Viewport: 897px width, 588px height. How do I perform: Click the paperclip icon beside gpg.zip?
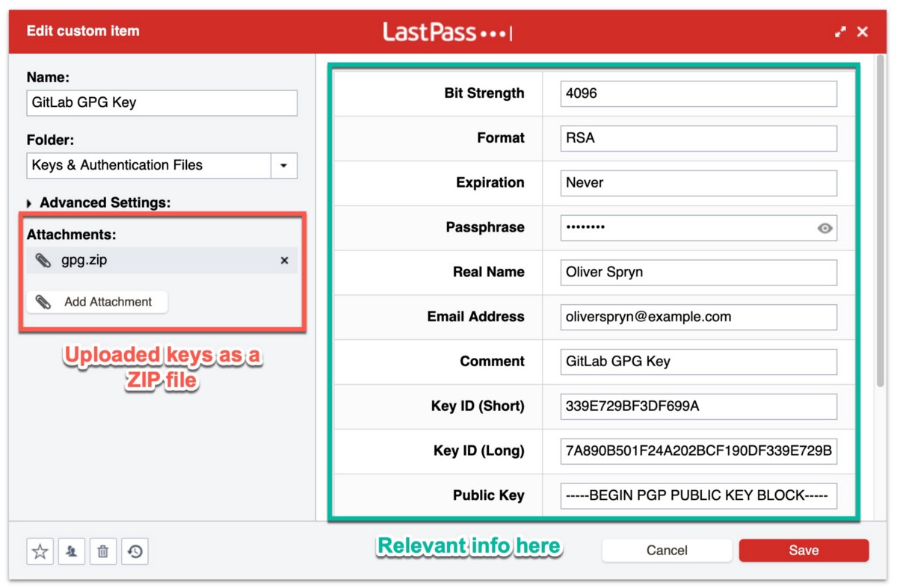coord(43,261)
